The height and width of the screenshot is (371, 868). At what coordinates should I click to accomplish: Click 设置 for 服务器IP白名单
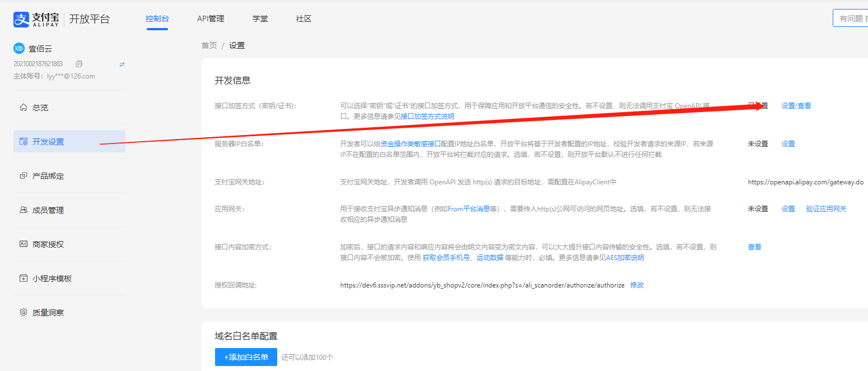pos(788,143)
